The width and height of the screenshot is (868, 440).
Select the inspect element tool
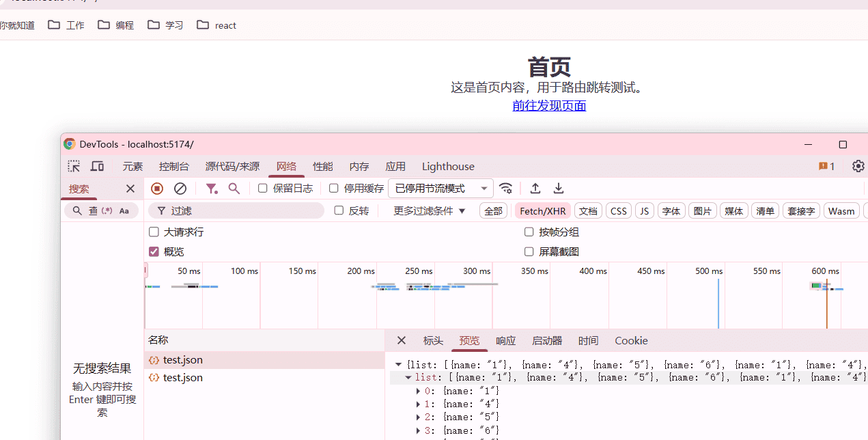click(74, 166)
